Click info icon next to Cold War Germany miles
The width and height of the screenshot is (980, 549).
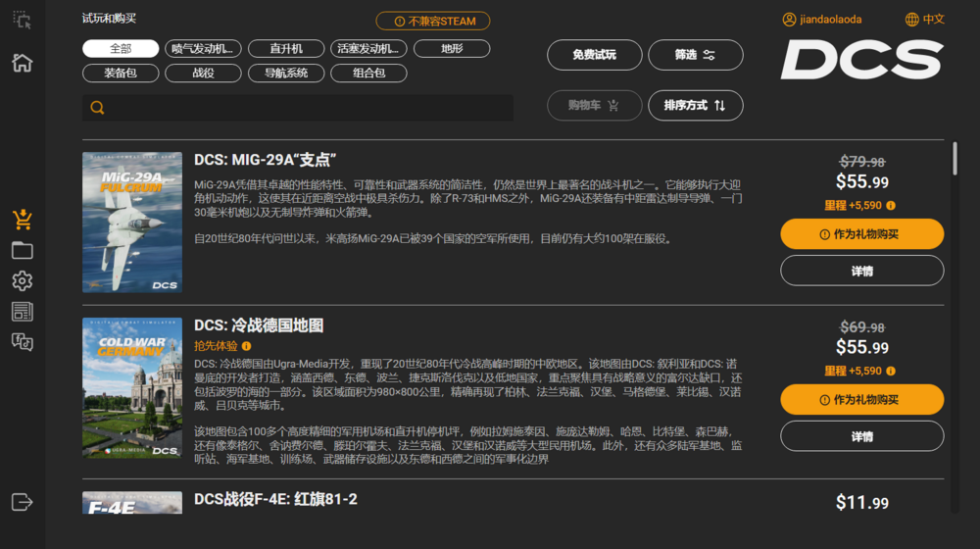pos(891,371)
